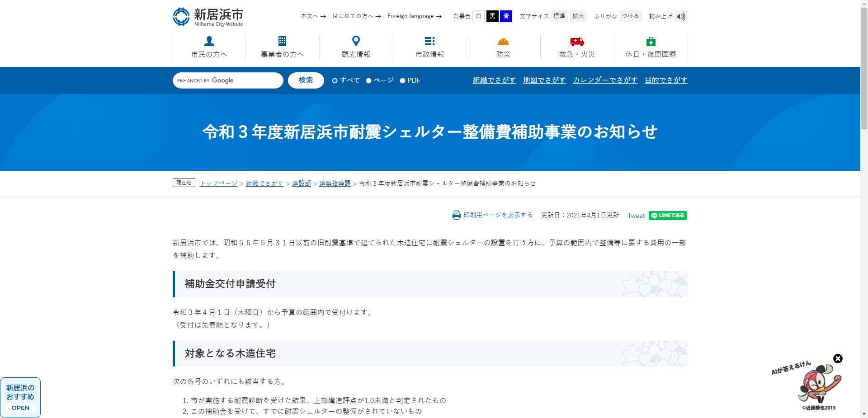
Task: Open the print page icon
Action: click(456, 215)
